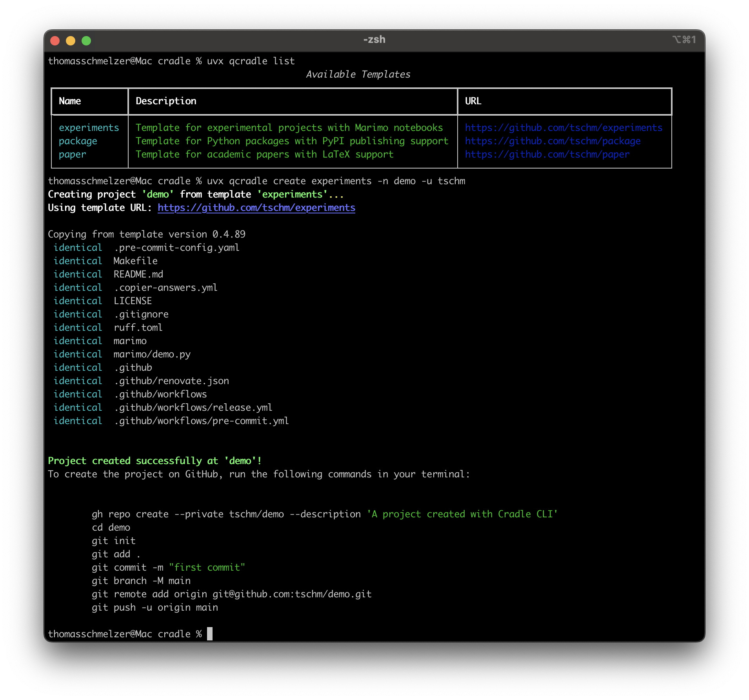
Task: Click the keyboard shortcut indicator in title bar
Action: tap(684, 40)
